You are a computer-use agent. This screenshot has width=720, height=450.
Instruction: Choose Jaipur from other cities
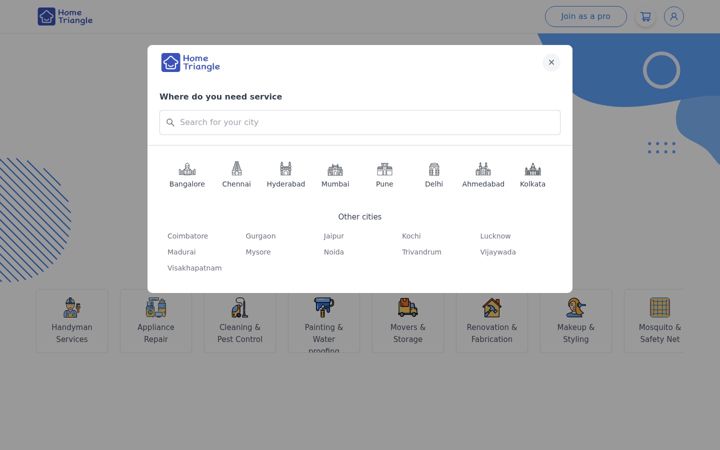333,236
